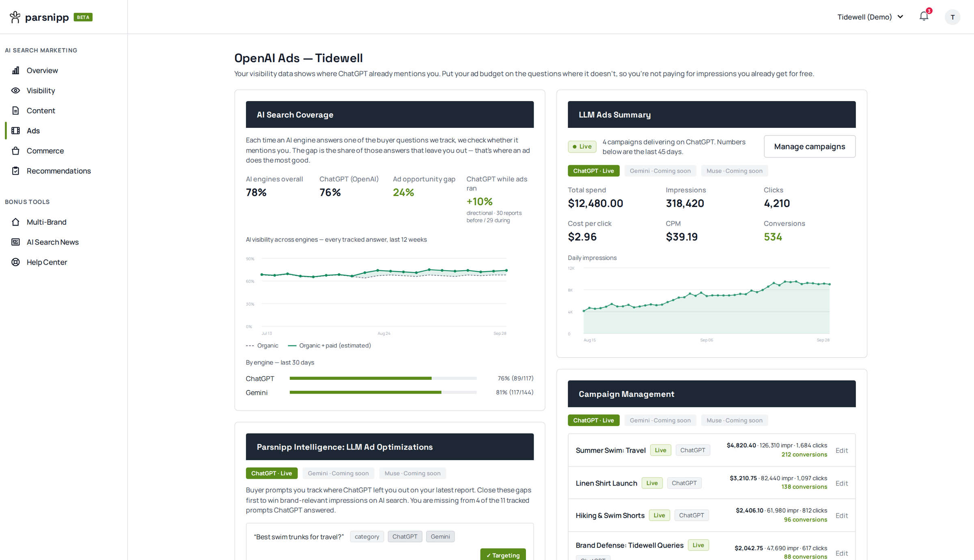Image resolution: width=974 pixels, height=560 pixels.
Task: Select Muse · Coming soon in Campaign Management
Action: [734, 420]
